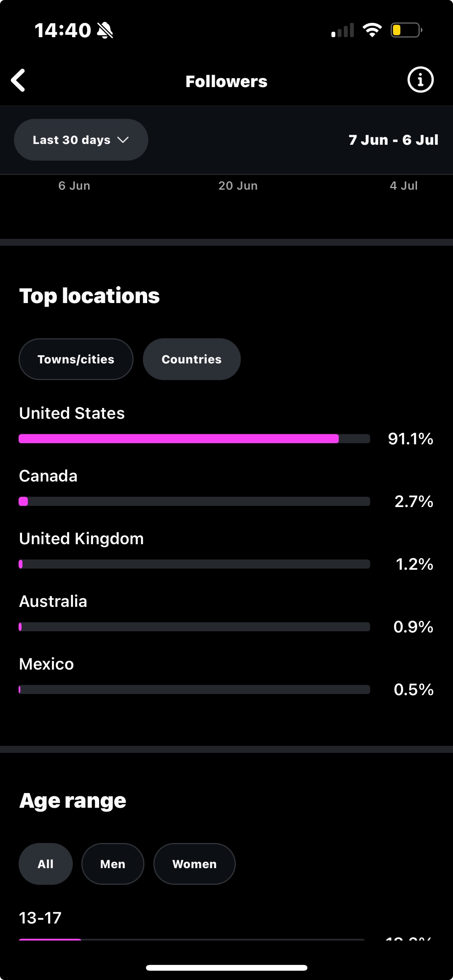Select All age range filter
Screen dimensions: 453x980
(46, 864)
